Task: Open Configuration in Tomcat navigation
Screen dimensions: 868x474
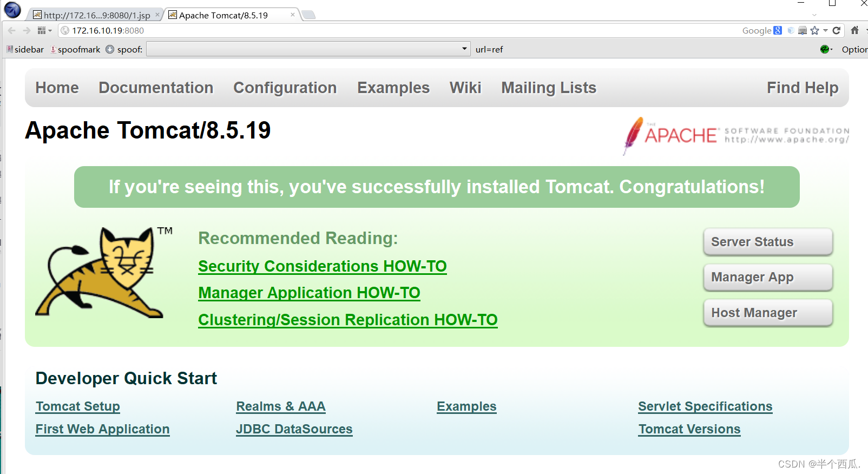Action: [285, 88]
